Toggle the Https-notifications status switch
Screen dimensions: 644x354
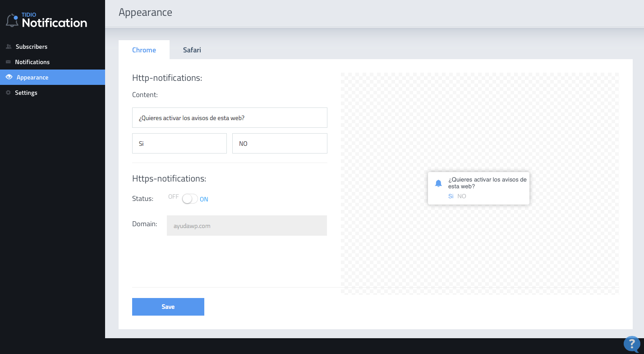[x=189, y=199]
